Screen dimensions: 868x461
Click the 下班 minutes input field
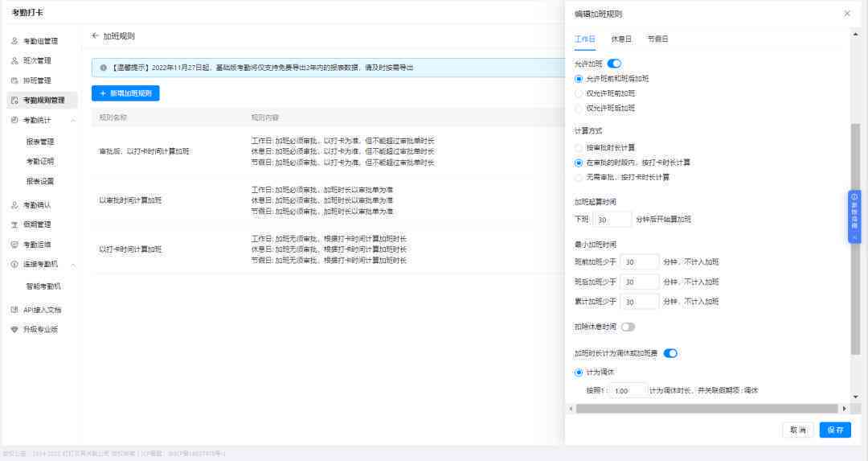612,220
